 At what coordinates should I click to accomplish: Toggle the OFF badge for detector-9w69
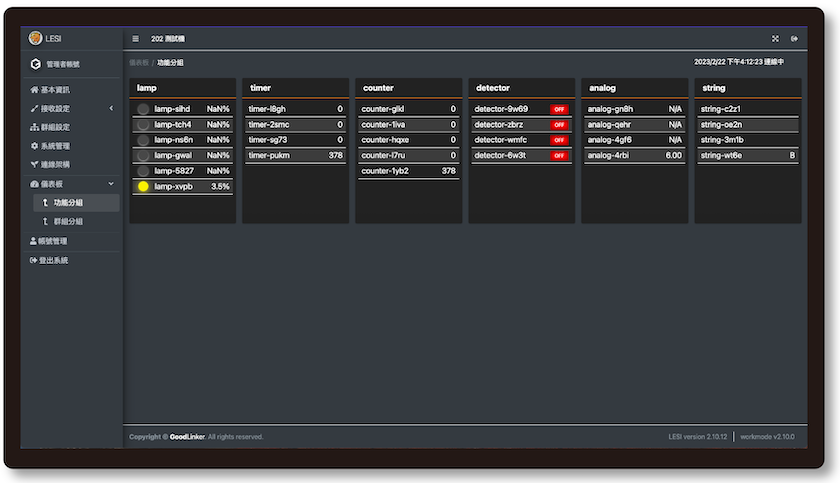pos(558,109)
